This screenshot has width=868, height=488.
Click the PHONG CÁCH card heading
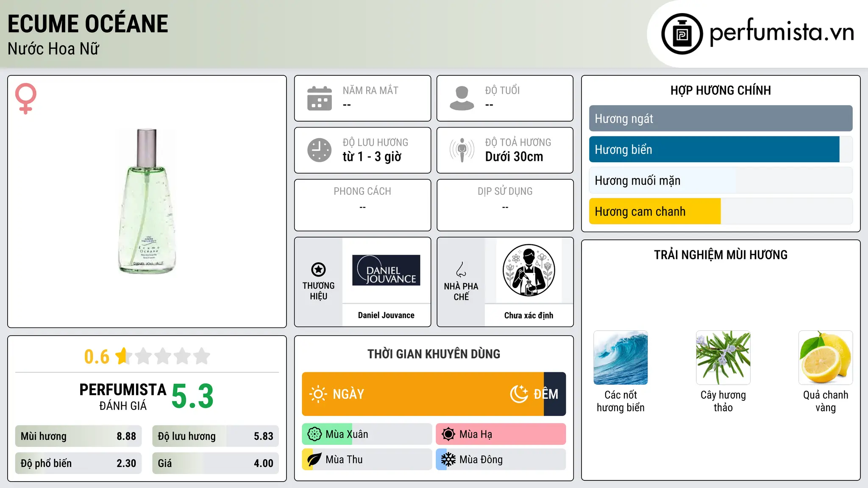(362, 191)
